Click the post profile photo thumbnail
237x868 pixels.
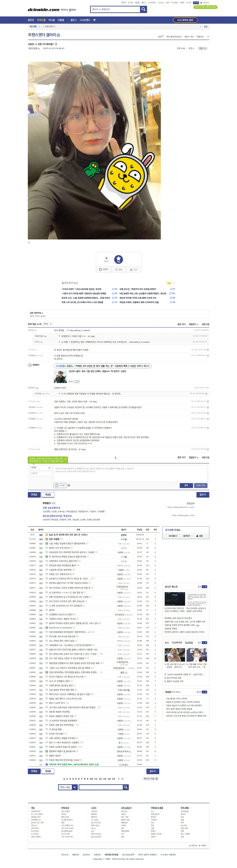pos(94,150)
